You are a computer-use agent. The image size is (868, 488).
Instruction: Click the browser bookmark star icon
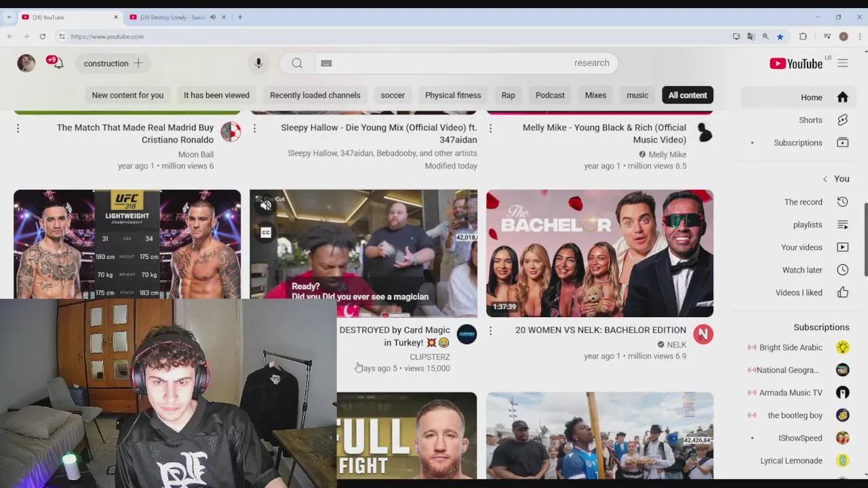780,37
